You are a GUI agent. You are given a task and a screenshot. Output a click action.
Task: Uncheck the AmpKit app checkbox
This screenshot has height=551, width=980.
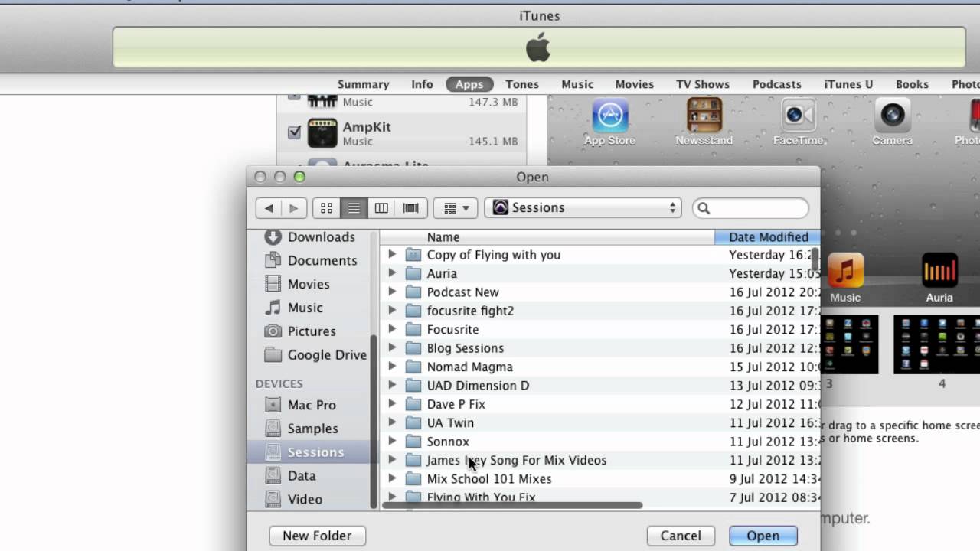[x=294, y=132]
